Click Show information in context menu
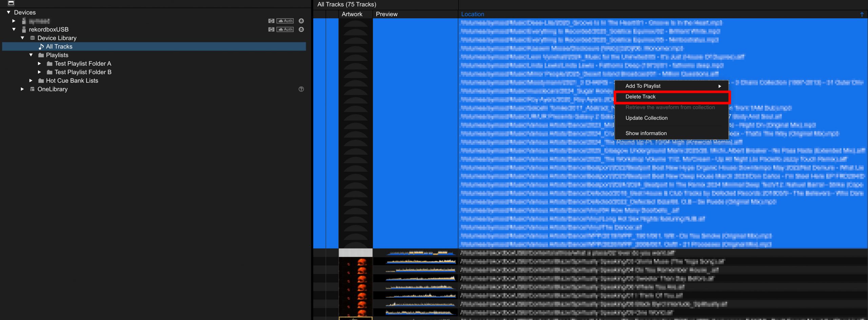Image resolution: width=868 pixels, height=320 pixels. pyautogui.click(x=646, y=133)
